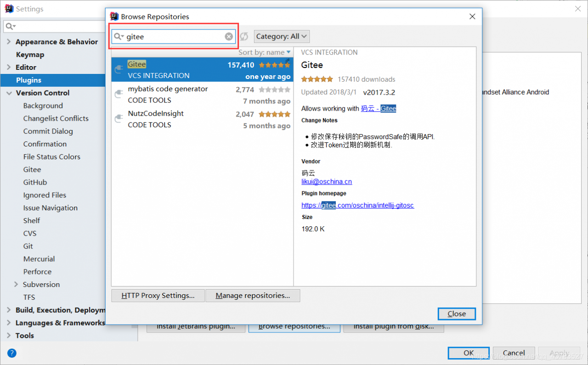Click the gitee search input field

coord(175,37)
